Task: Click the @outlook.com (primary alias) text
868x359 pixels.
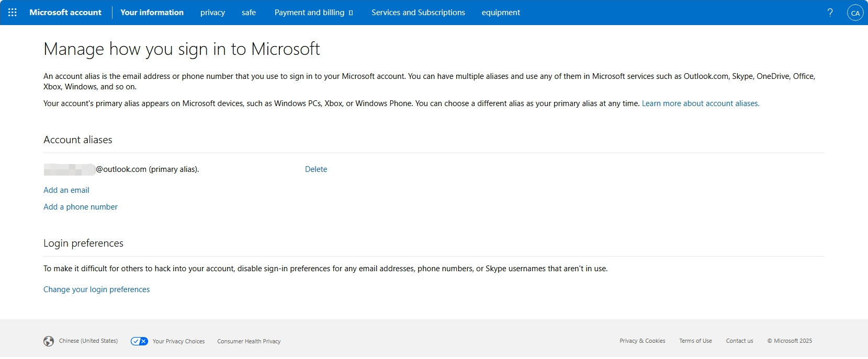Action: tap(147, 169)
